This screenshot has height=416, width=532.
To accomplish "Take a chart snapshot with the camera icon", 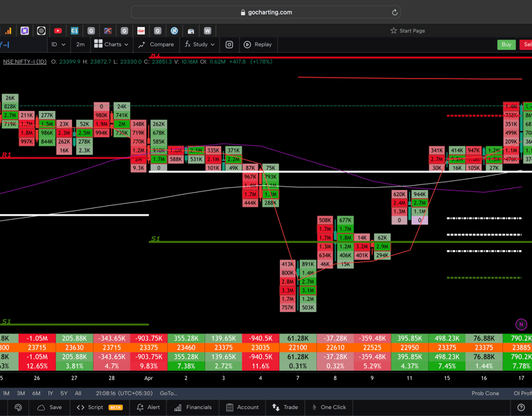I will [x=229, y=44].
